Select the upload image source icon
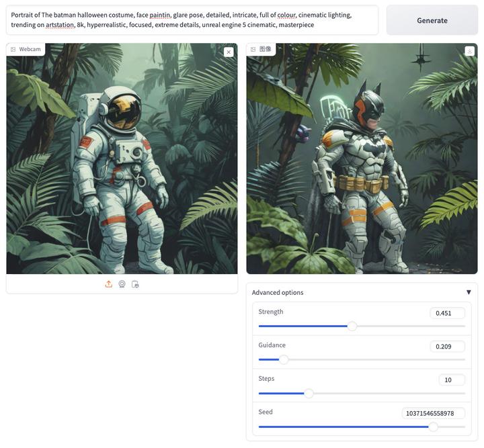The height and width of the screenshot is (448, 484). 109,284
